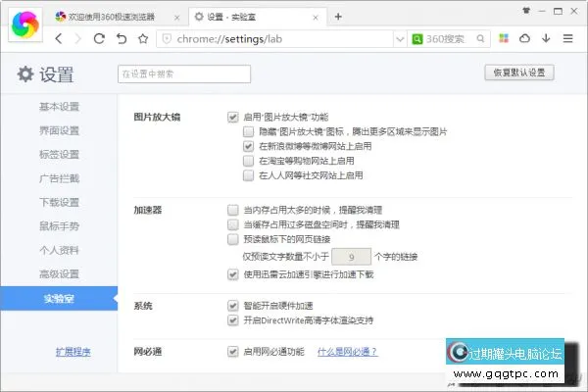Click the 360搜索 search box

tap(449, 39)
